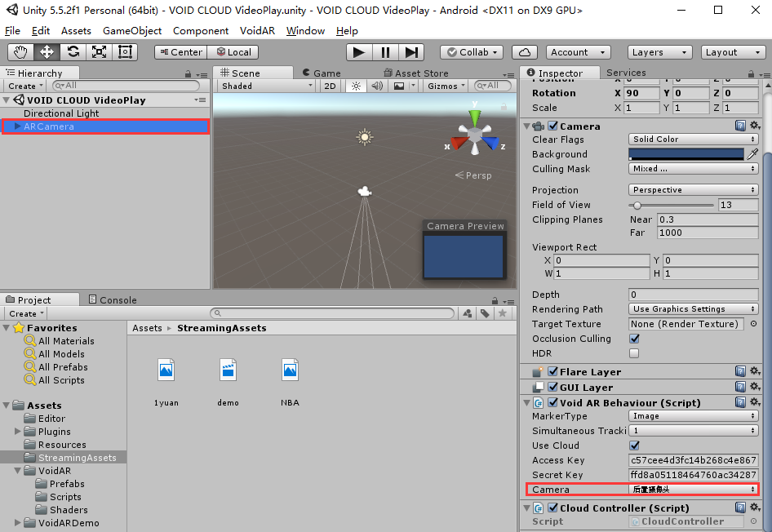Disable the Flare Layer checkbox
This screenshot has height=532, width=772.
(x=553, y=371)
